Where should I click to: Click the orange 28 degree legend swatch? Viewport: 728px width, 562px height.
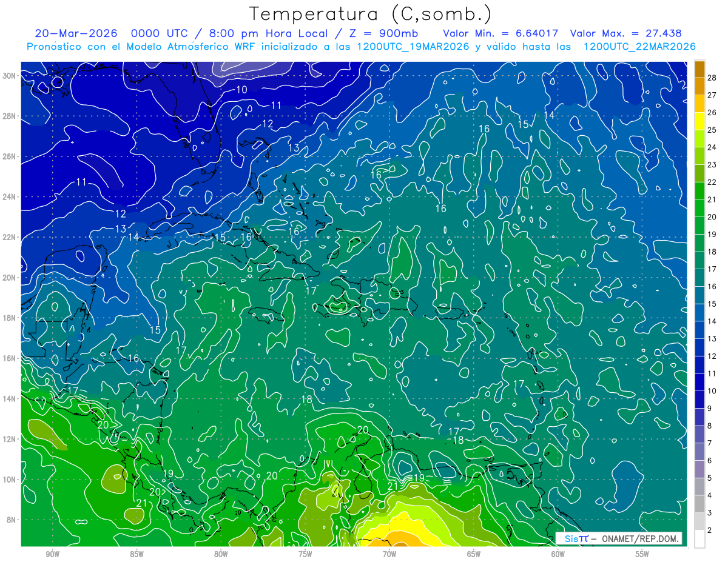click(x=699, y=69)
